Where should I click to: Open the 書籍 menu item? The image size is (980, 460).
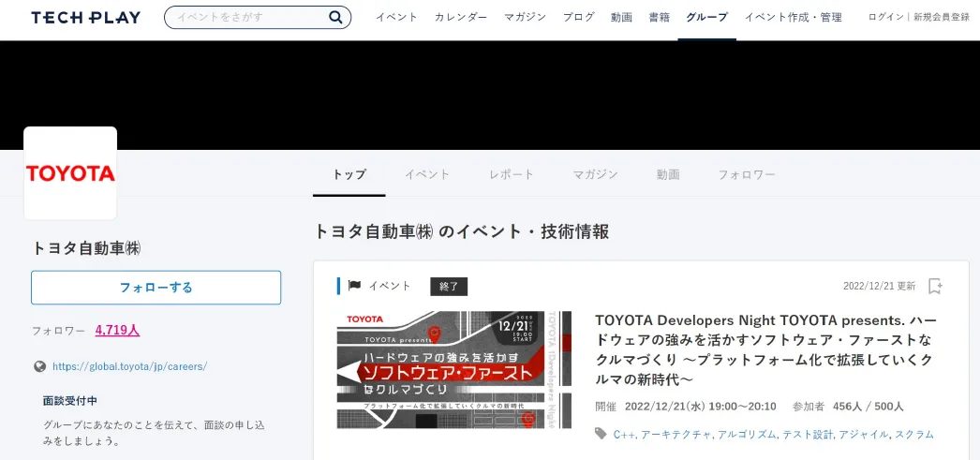tap(659, 18)
